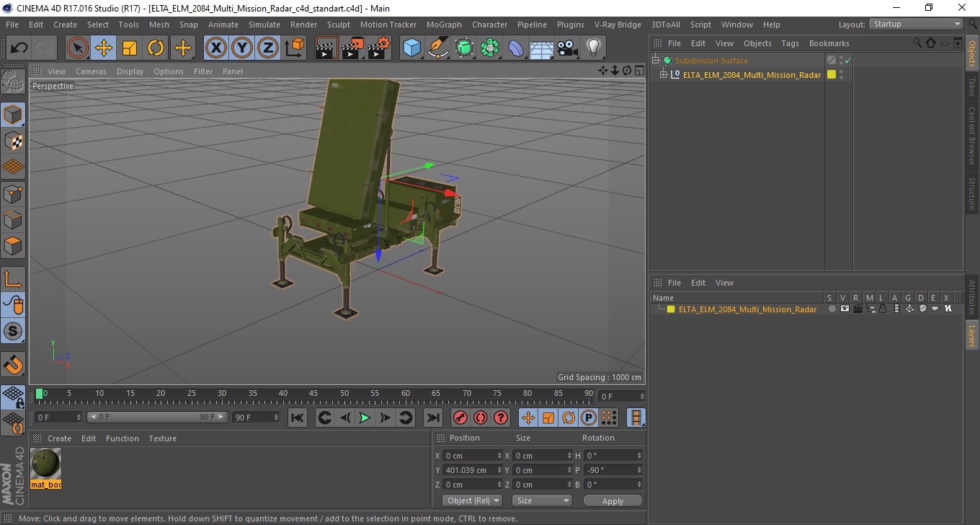Open Object Manager Tags menu
Screen dimensions: 980x525
pyautogui.click(x=790, y=43)
